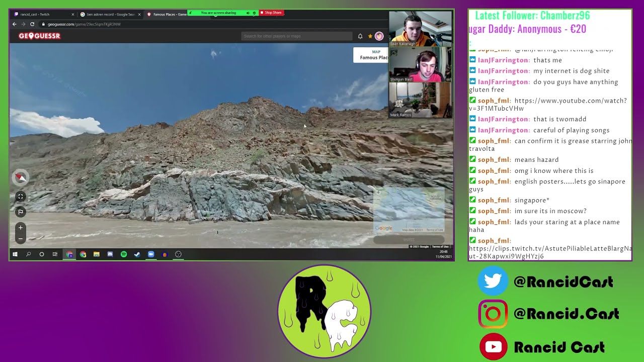The width and height of the screenshot is (644, 362).
Task: Open the Windows Start menu
Action: (15, 254)
